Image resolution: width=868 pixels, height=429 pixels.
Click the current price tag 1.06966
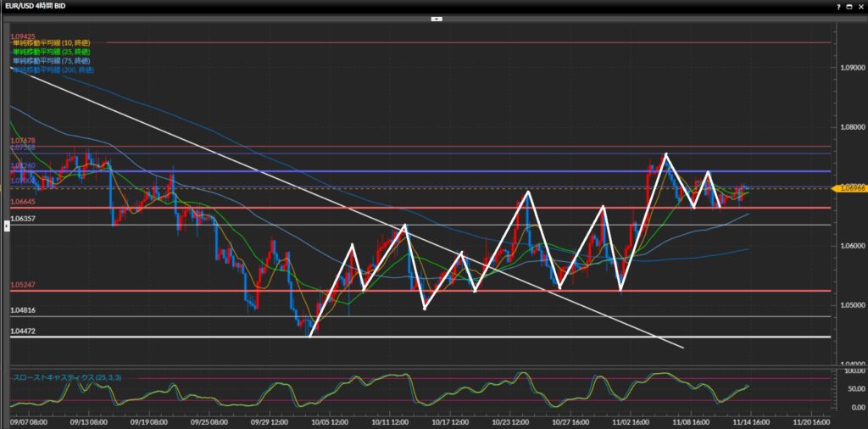coord(849,187)
